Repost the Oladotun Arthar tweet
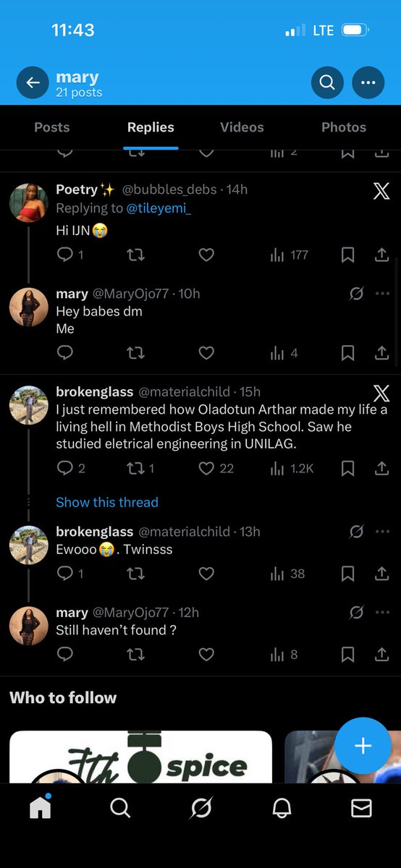 [140, 469]
